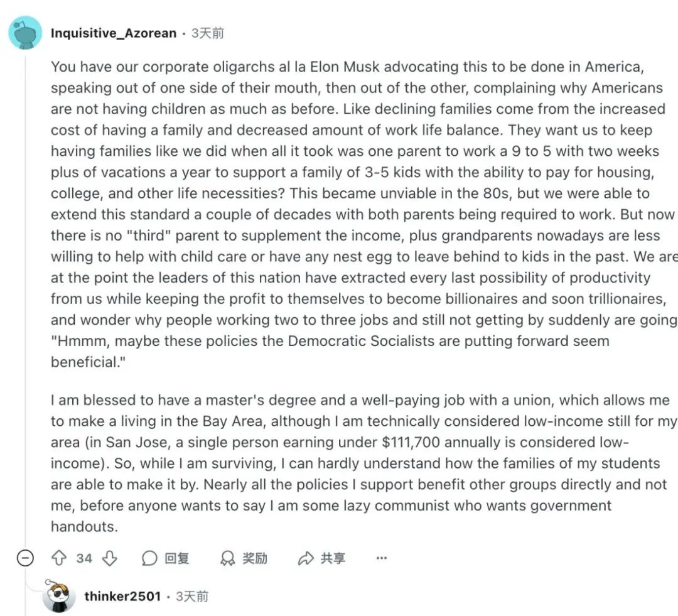The image size is (678, 616).
Task: Visit the thinker2501 username profile link
Action: [122, 597]
